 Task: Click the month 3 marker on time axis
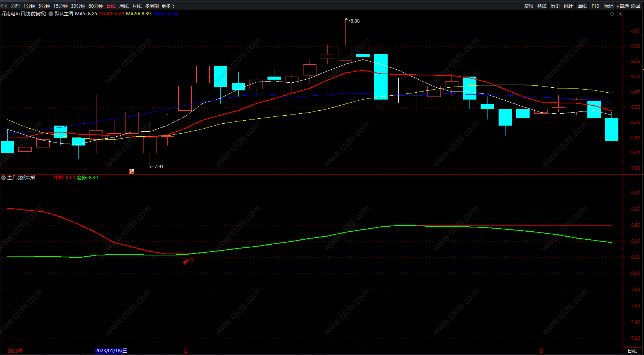click(x=542, y=351)
